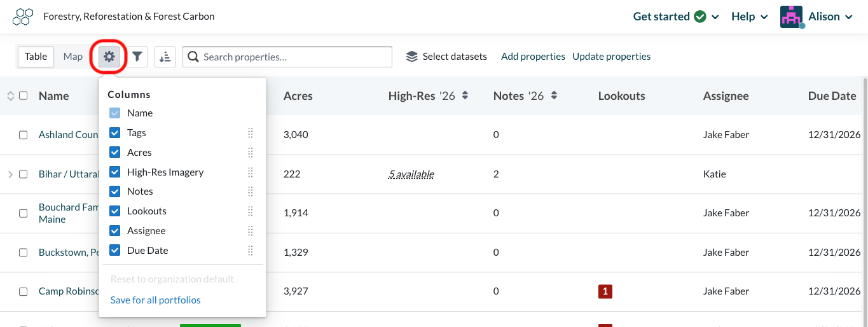
Task: Click the hexagon organization logo
Action: point(23,17)
